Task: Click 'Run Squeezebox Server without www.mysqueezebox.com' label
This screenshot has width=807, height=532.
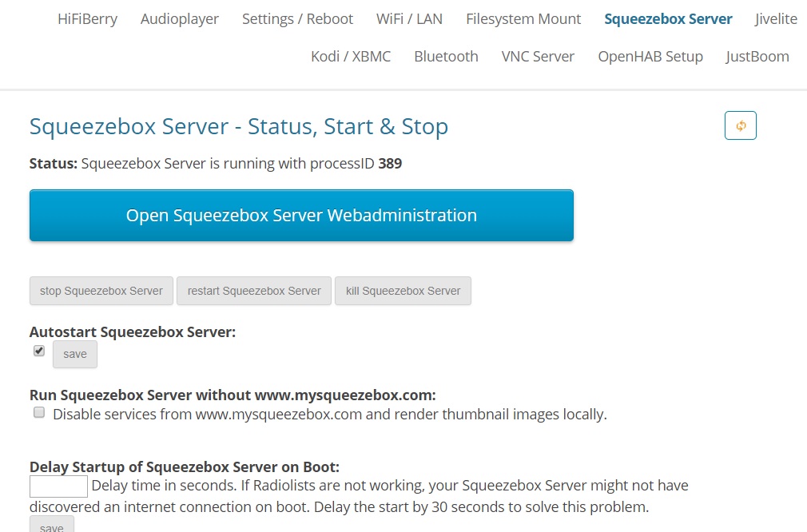Action: (233, 395)
